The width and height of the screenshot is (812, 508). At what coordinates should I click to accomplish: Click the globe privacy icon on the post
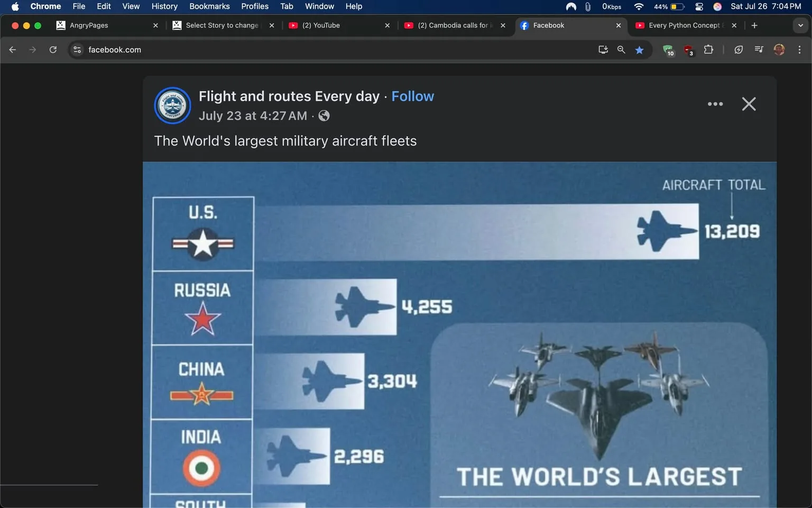coord(324,115)
